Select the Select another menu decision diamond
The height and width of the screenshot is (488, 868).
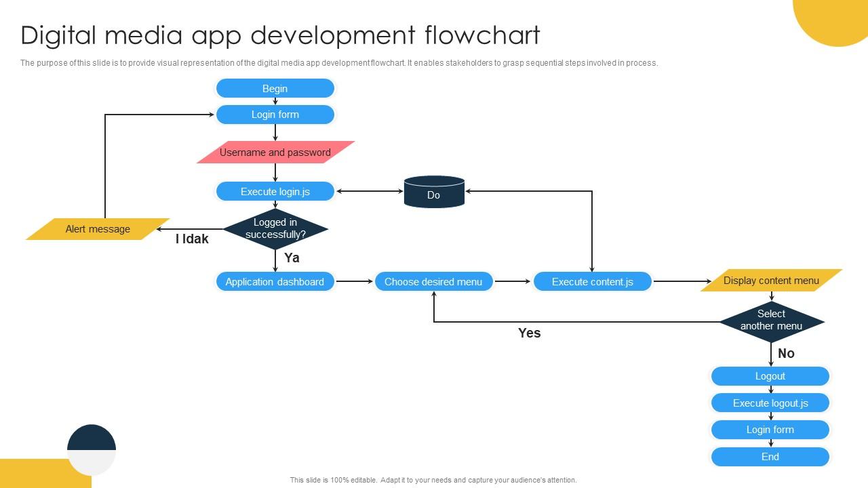click(770, 320)
